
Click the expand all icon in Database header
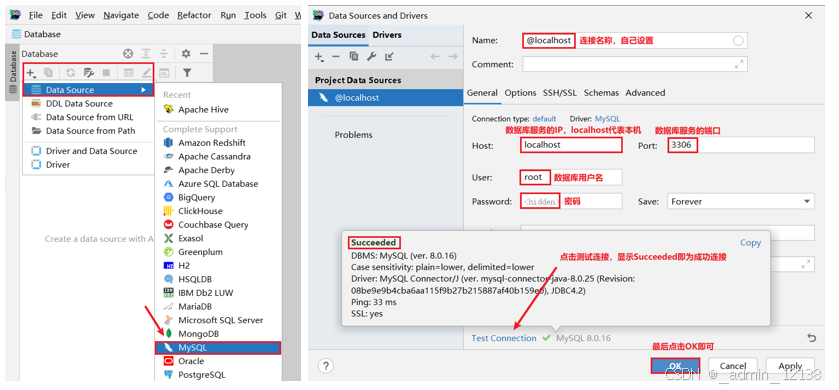pos(146,53)
